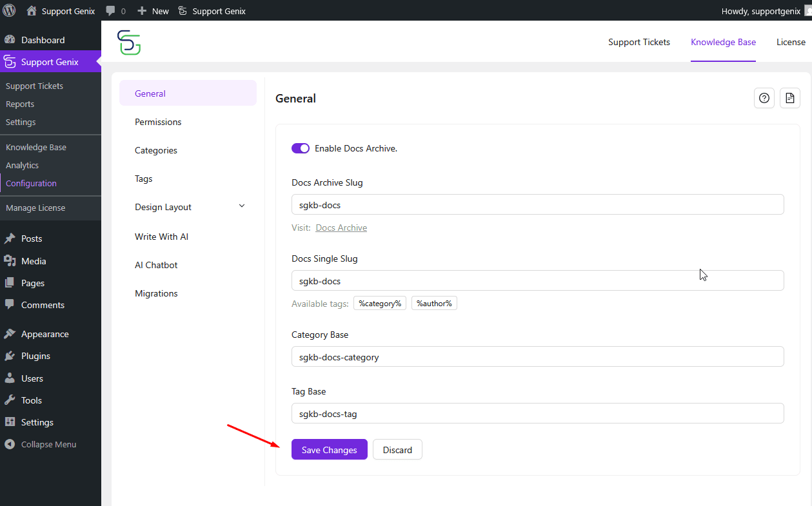
Task: Click the Appearance brush icon
Action: (10, 334)
